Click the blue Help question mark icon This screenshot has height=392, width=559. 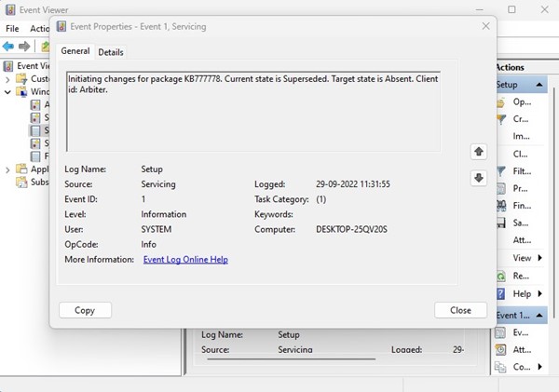pos(501,294)
